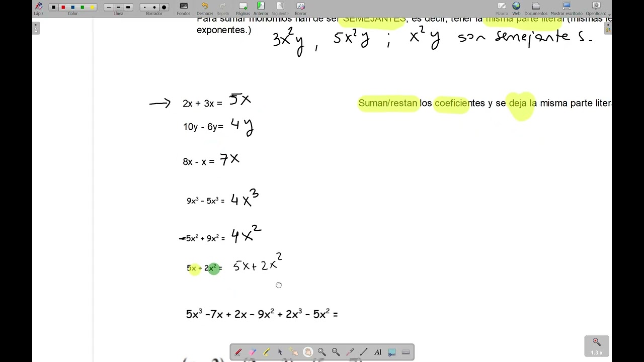Select the text tool
Image resolution: width=644 pixels, height=362 pixels.
(378, 352)
